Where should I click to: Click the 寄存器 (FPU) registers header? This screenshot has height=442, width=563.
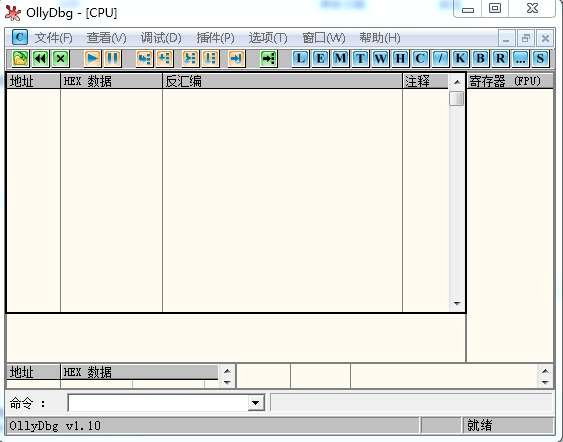[510, 81]
